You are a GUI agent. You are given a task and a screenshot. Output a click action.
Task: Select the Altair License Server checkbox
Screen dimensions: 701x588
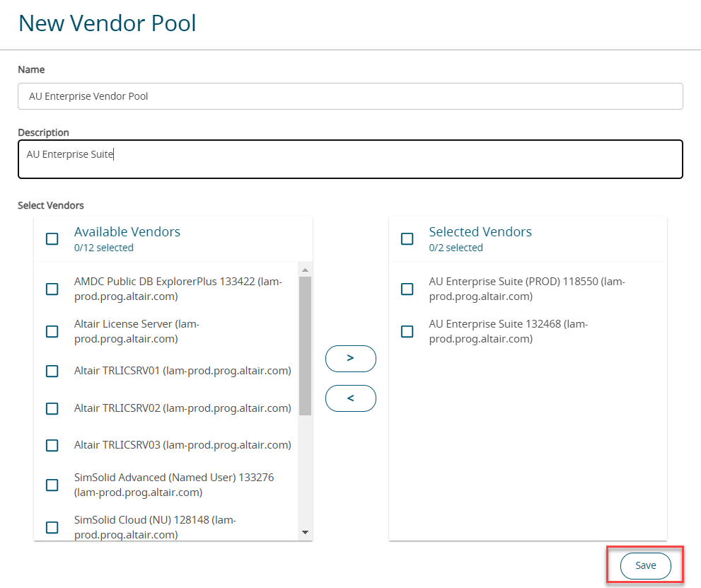point(52,331)
